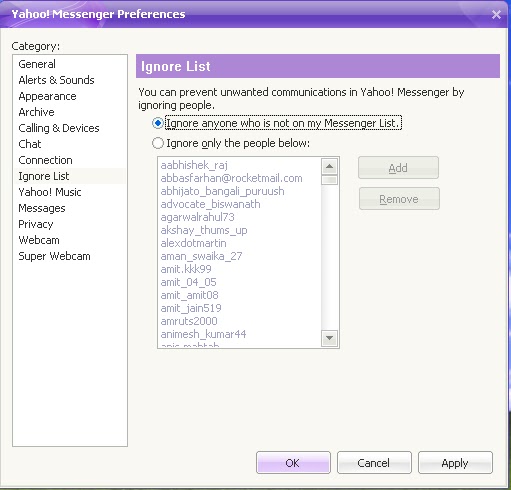Click the Remove button
Viewport: 511px width, 490px height.
[x=399, y=199]
